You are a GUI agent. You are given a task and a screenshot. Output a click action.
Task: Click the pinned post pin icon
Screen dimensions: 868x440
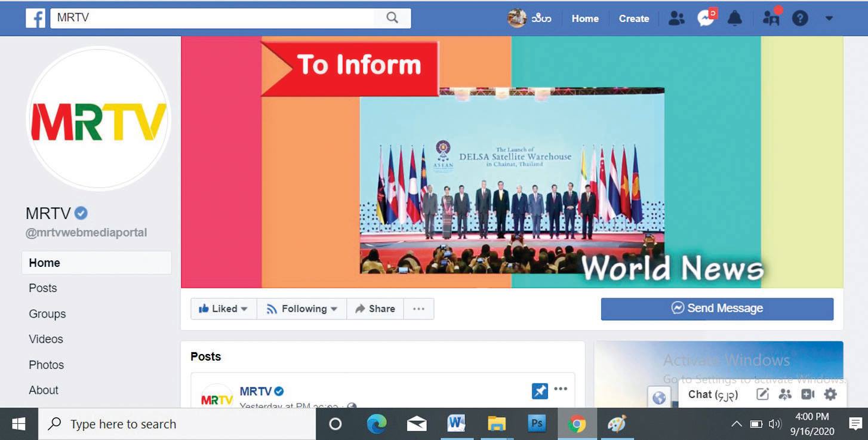[540, 391]
